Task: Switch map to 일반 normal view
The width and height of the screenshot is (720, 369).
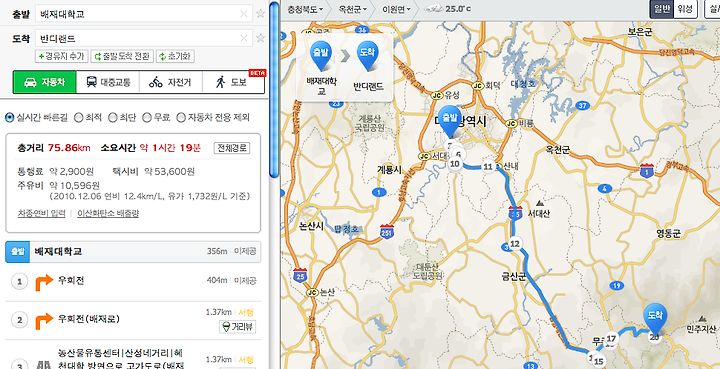Action: (661, 9)
